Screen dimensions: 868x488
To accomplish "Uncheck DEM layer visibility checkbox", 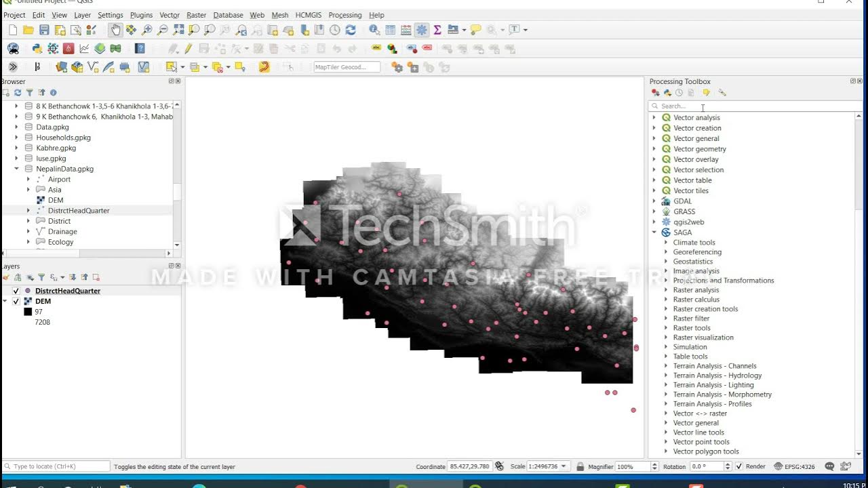I will [x=16, y=301].
